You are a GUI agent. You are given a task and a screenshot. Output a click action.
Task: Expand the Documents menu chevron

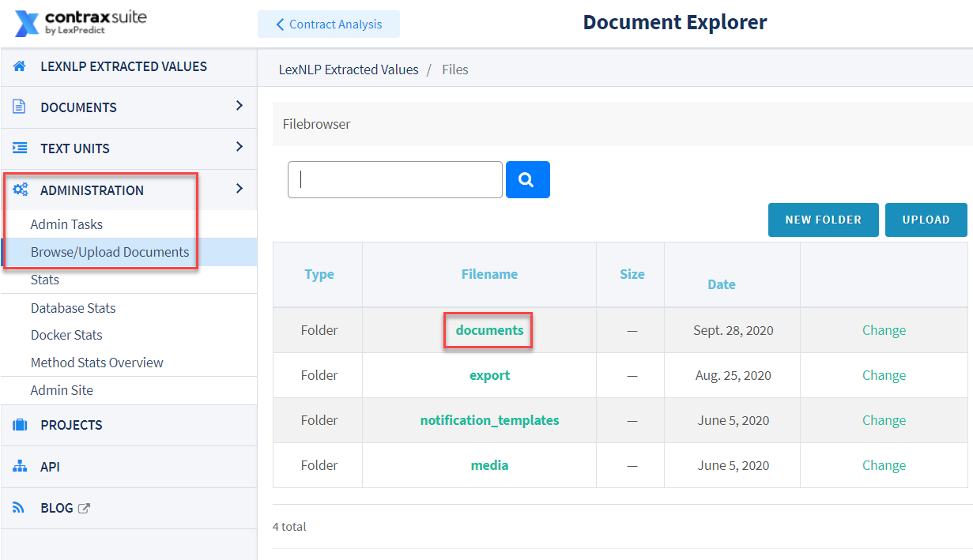click(x=239, y=106)
